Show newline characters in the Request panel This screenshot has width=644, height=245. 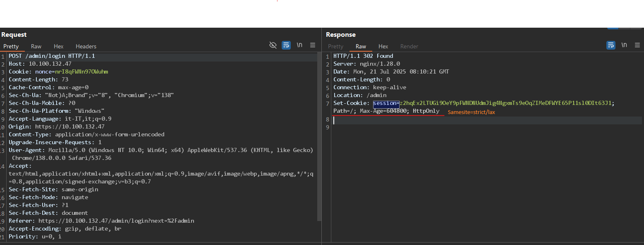pyautogui.click(x=299, y=45)
